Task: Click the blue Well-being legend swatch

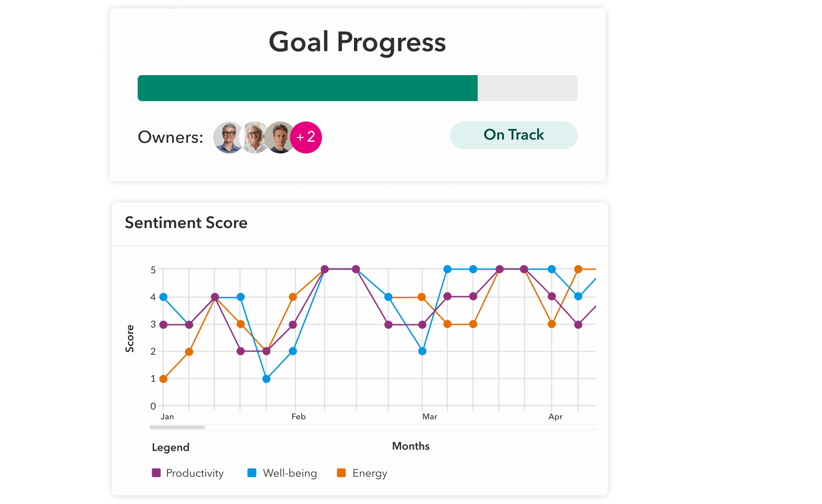Action: 252,473
